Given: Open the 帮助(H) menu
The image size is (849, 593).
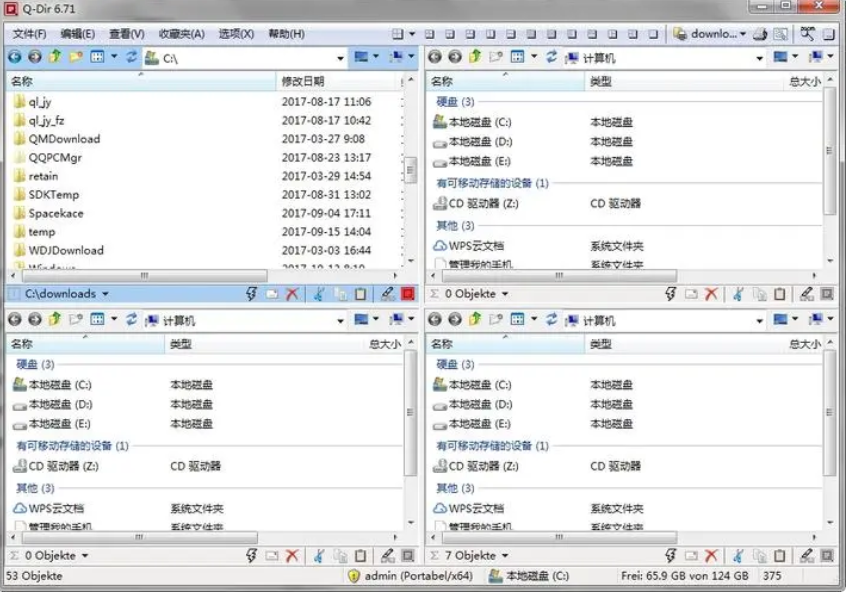Looking at the screenshot, I should (x=286, y=34).
